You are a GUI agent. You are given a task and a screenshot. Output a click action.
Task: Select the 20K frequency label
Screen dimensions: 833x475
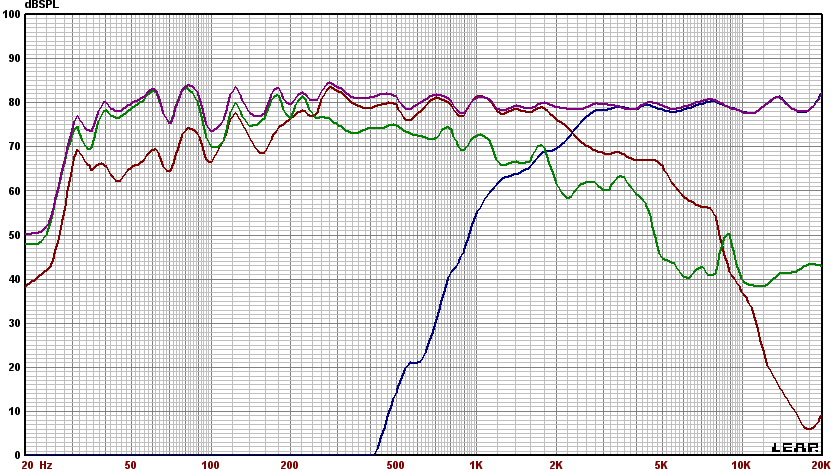[x=821, y=465]
